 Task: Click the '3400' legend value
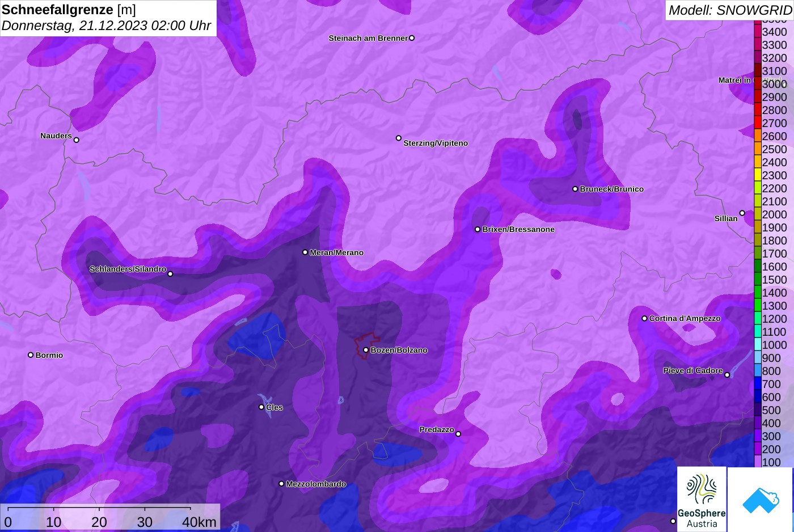775,32
